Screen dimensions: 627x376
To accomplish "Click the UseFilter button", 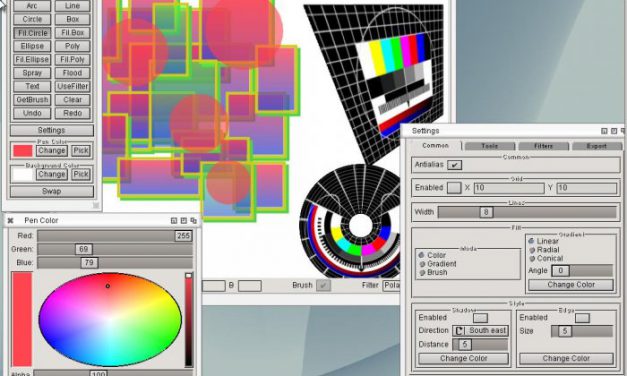I will pyautogui.click(x=72, y=86).
